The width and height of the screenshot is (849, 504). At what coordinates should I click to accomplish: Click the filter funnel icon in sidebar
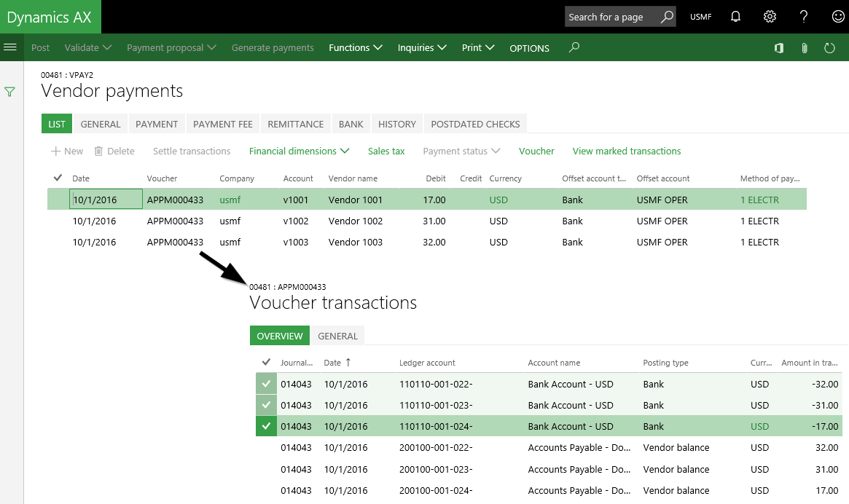point(10,92)
